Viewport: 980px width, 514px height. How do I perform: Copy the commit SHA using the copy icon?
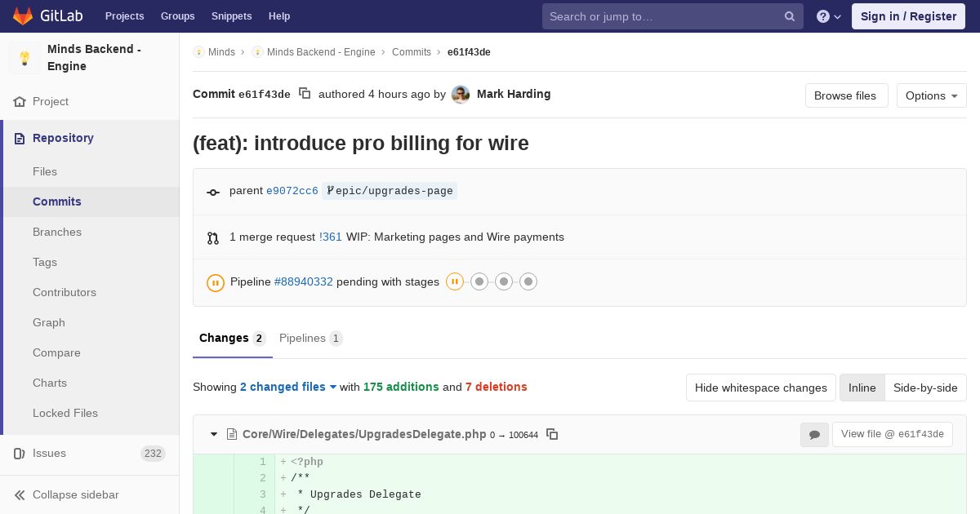pyautogui.click(x=305, y=94)
